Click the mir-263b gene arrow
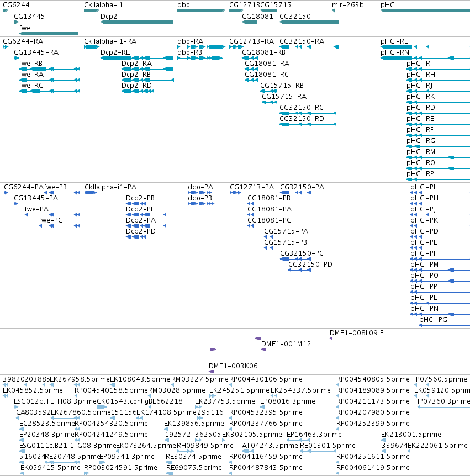This screenshot has width=470, height=476. (x=333, y=10)
